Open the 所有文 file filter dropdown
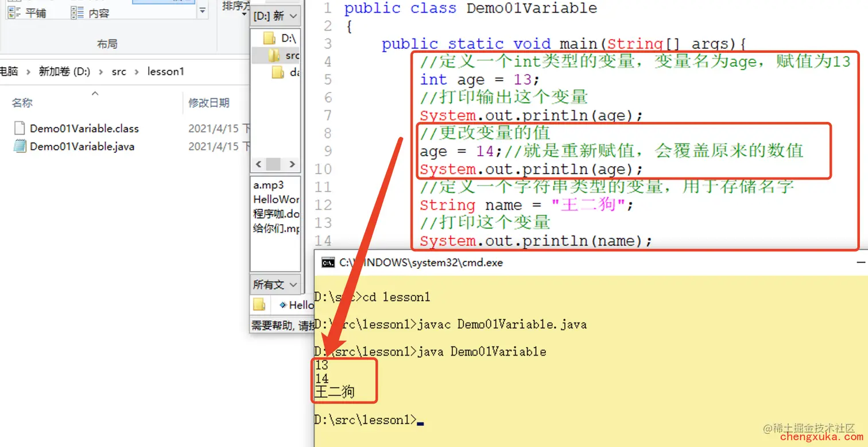The width and height of the screenshot is (868, 447). [x=276, y=284]
